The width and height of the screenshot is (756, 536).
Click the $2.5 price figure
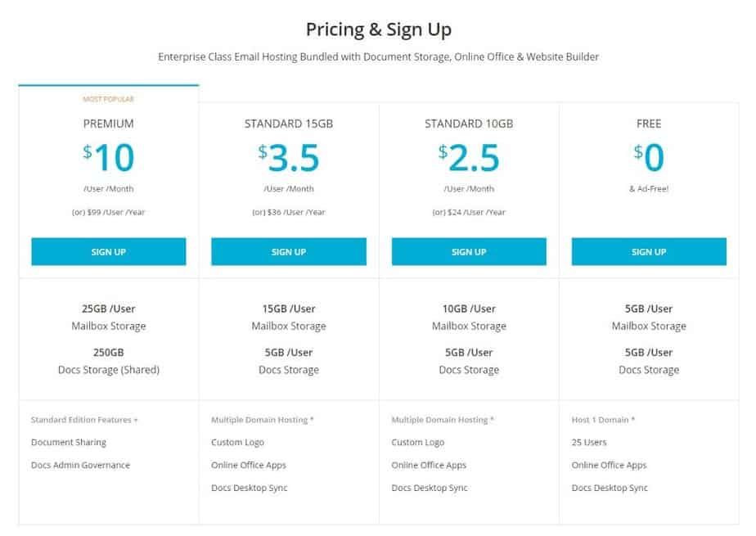(469, 158)
